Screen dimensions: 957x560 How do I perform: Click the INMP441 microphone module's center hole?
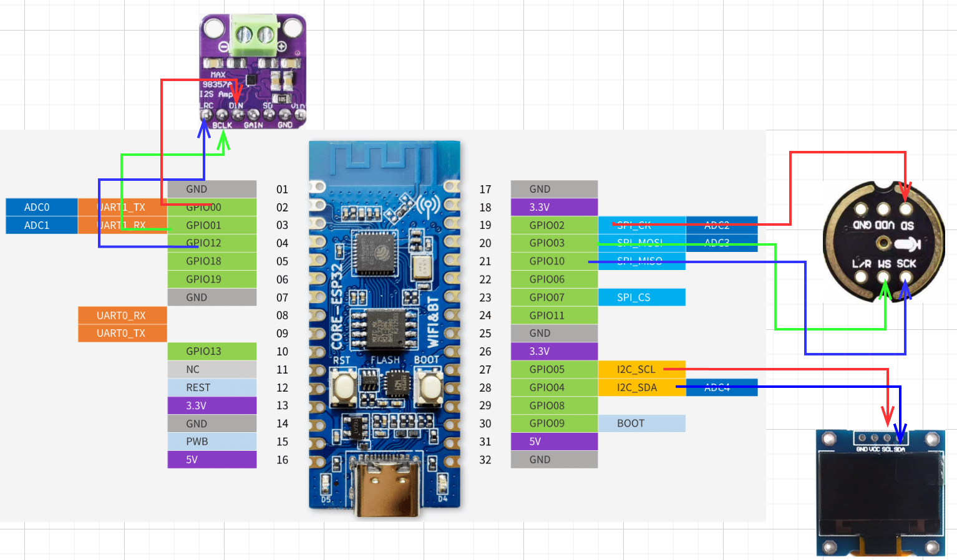883,243
